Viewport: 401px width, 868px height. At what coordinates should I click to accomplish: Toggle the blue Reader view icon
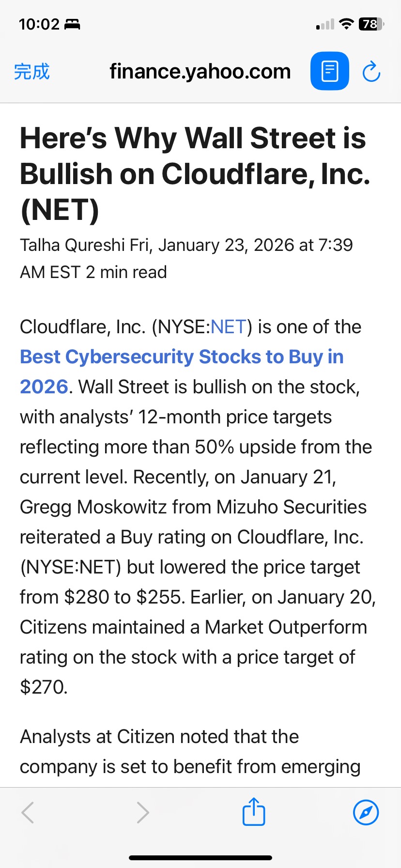(x=329, y=71)
